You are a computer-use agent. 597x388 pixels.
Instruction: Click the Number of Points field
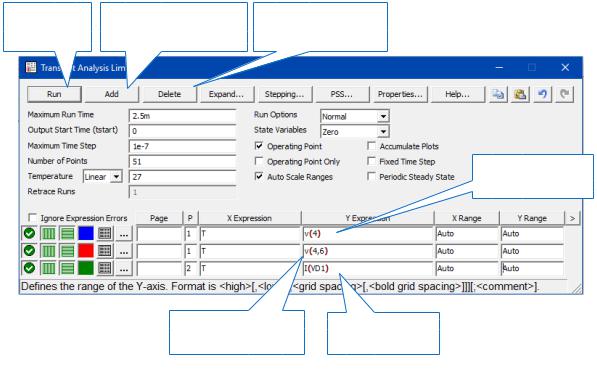tap(183, 161)
